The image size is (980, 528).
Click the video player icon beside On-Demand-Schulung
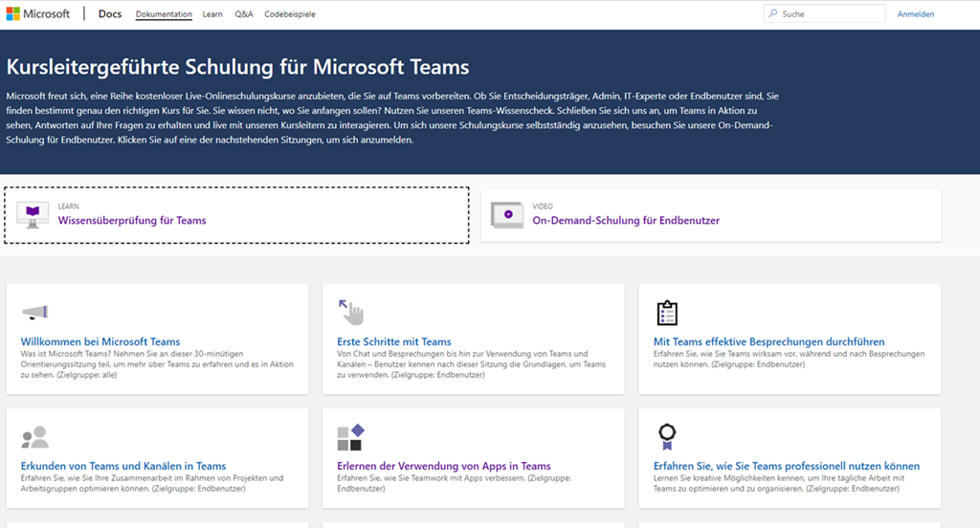coord(507,215)
